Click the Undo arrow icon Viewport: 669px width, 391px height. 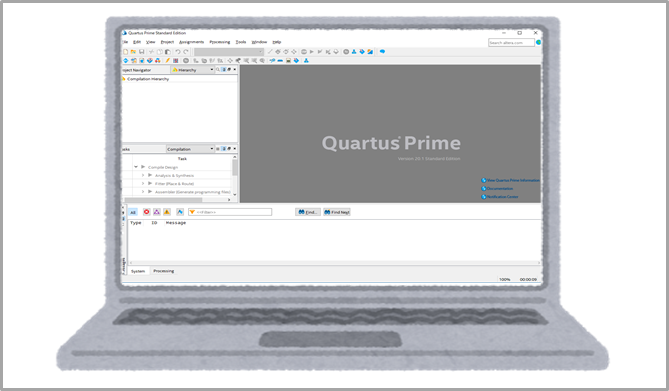(x=178, y=52)
